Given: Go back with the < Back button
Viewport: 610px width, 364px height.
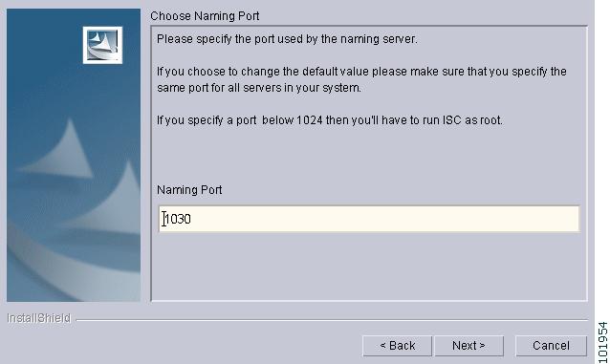Looking at the screenshot, I should click(x=397, y=345).
